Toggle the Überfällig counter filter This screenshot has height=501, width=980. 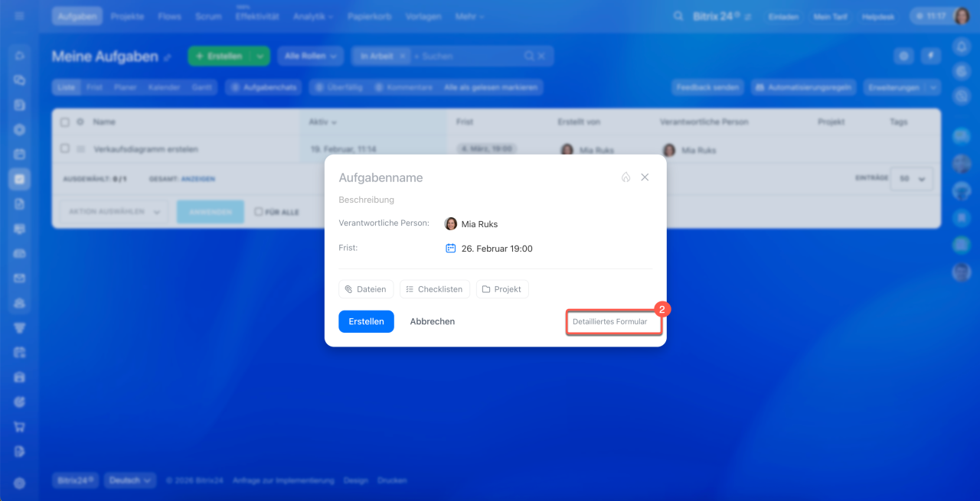point(338,87)
